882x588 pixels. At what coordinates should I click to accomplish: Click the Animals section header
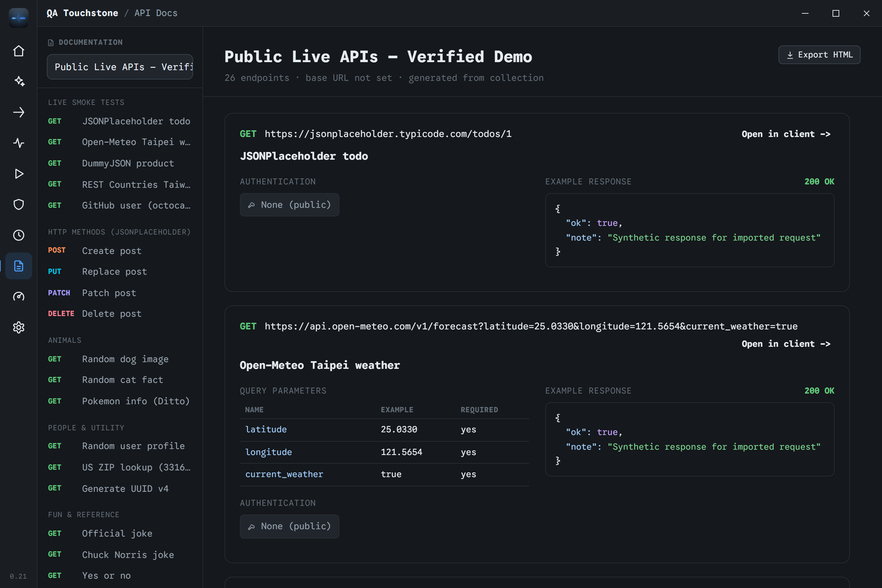(64, 340)
